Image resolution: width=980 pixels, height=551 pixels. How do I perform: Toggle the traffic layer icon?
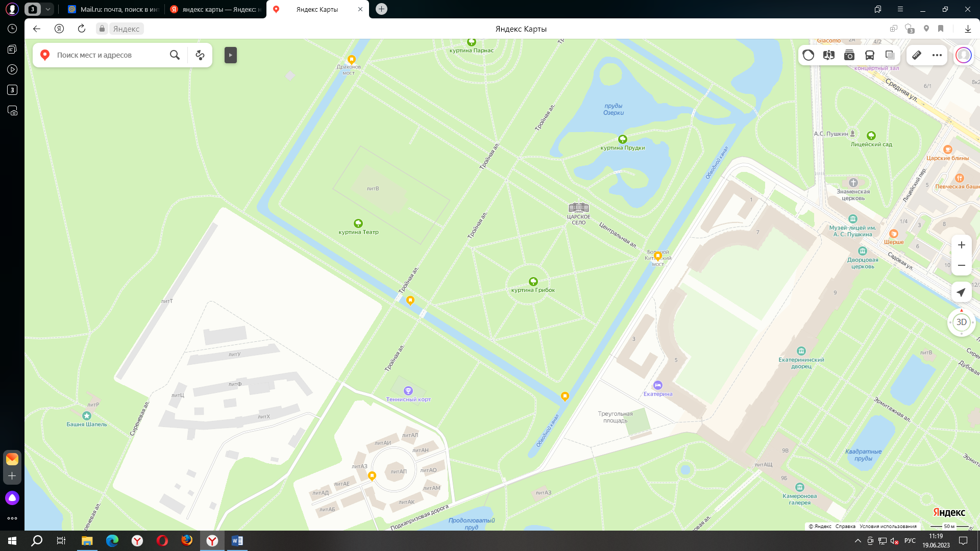808,55
